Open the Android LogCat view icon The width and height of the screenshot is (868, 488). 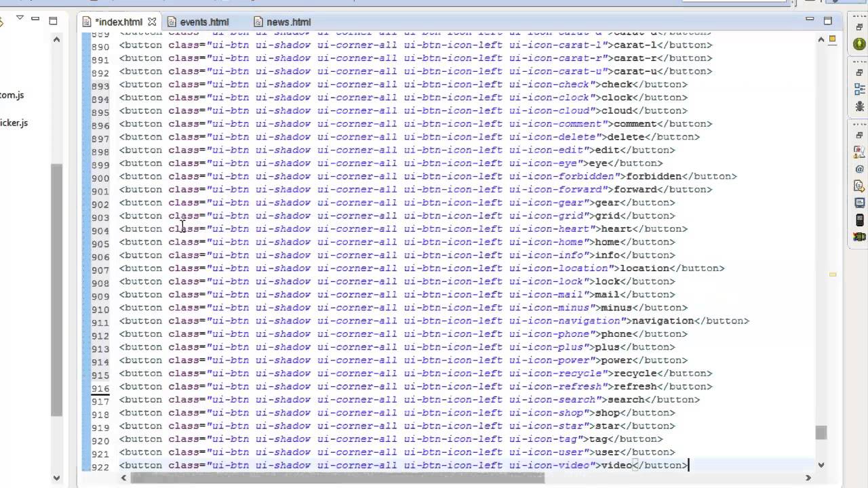860,237
